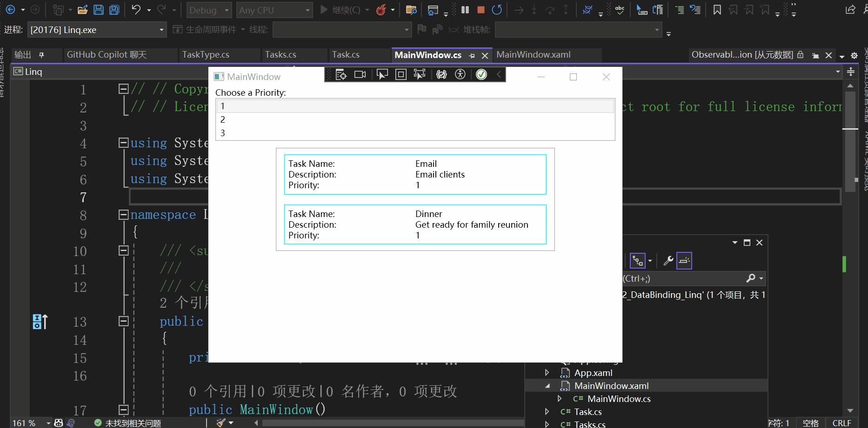The image size is (868, 428).
Task: Click the Break All pause icon
Action: click(x=465, y=9)
